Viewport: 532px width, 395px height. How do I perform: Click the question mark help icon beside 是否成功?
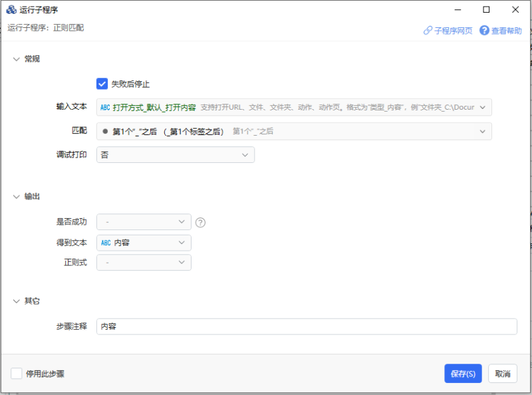[200, 222]
